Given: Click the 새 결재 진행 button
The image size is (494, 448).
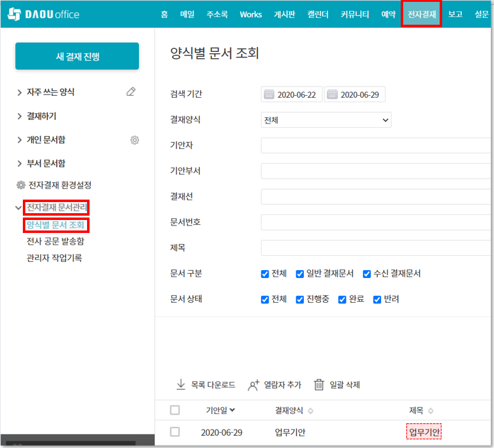Looking at the screenshot, I should pos(77,56).
